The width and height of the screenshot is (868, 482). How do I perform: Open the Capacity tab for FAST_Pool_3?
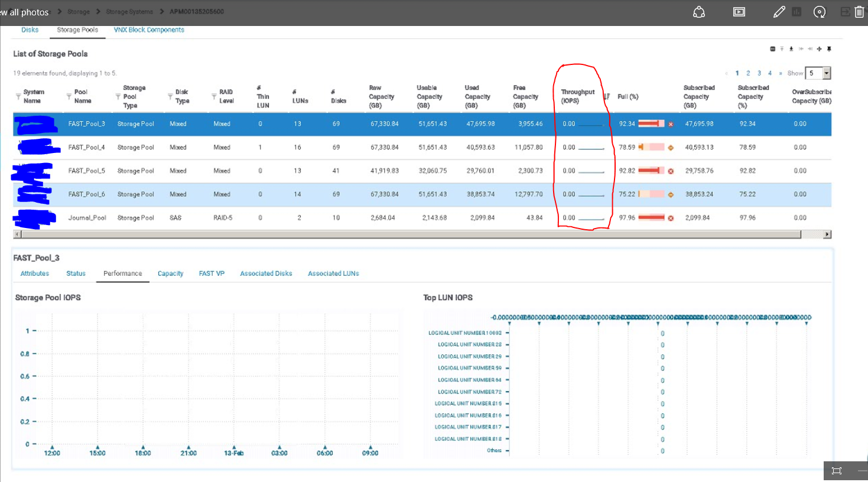pyautogui.click(x=170, y=273)
